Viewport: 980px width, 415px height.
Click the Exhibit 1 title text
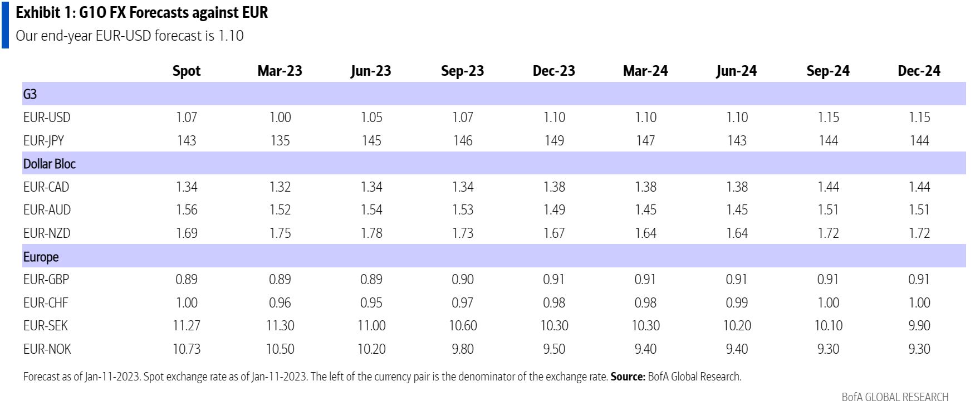(141, 12)
